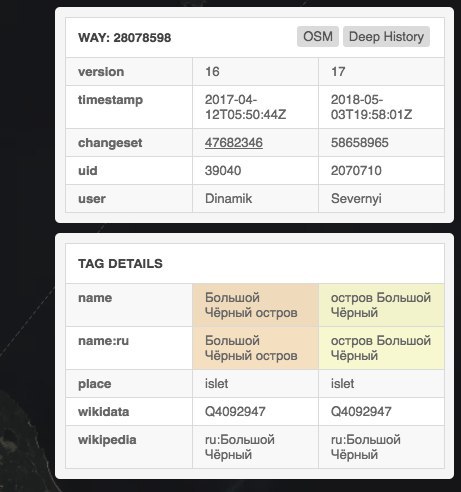
Task: Select the TAG DETAILS heading
Action: (x=120, y=264)
